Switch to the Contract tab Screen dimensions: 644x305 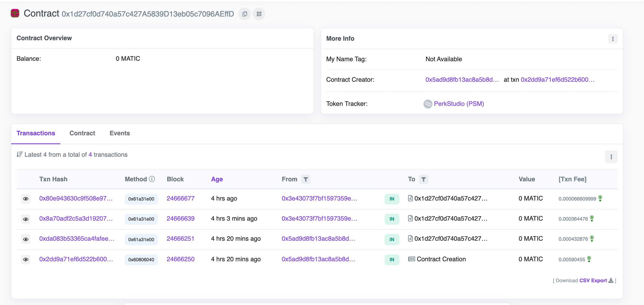tap(82, 133)
